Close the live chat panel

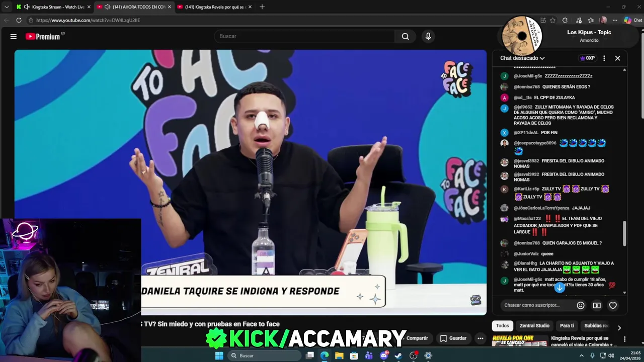pyautogui.click(x=618, y=58)
